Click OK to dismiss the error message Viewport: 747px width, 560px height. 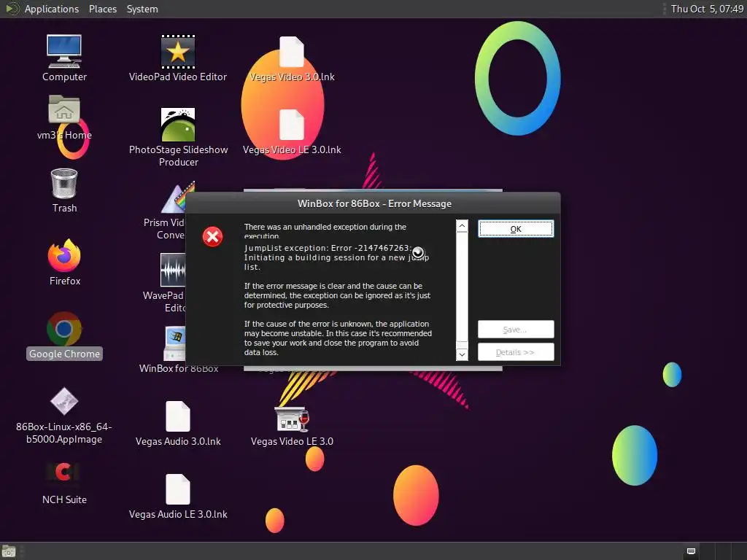coord(516,229)
